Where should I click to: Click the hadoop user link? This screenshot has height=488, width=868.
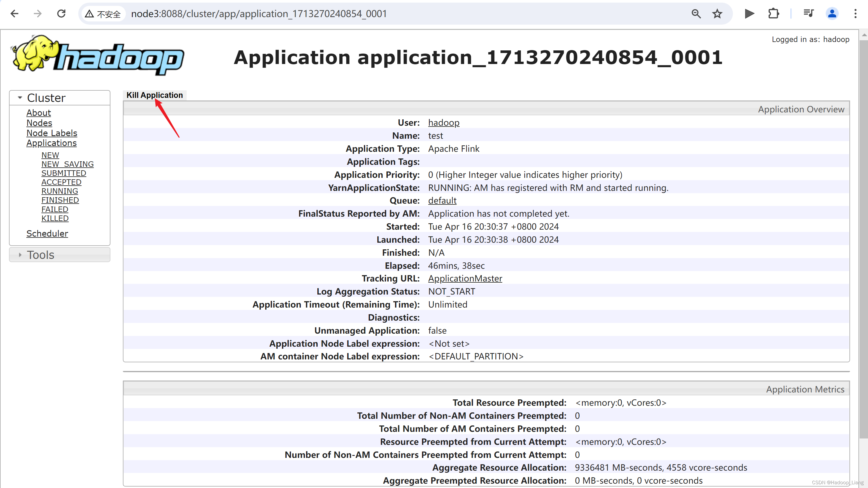(x=443, y=123)
